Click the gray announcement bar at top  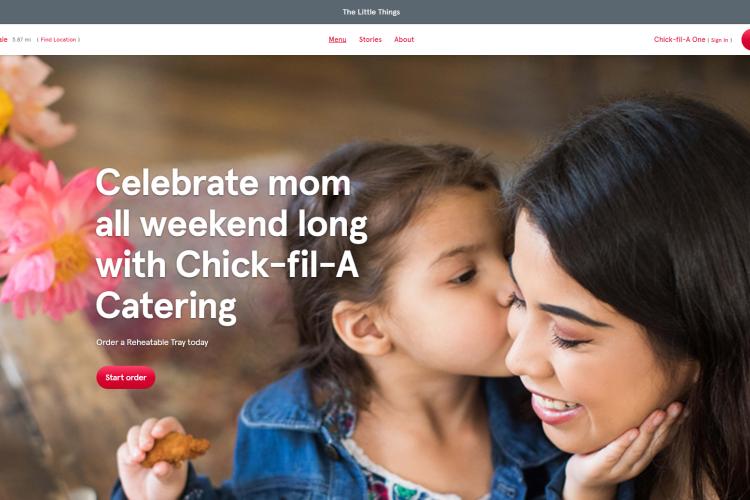click(375, 12)
